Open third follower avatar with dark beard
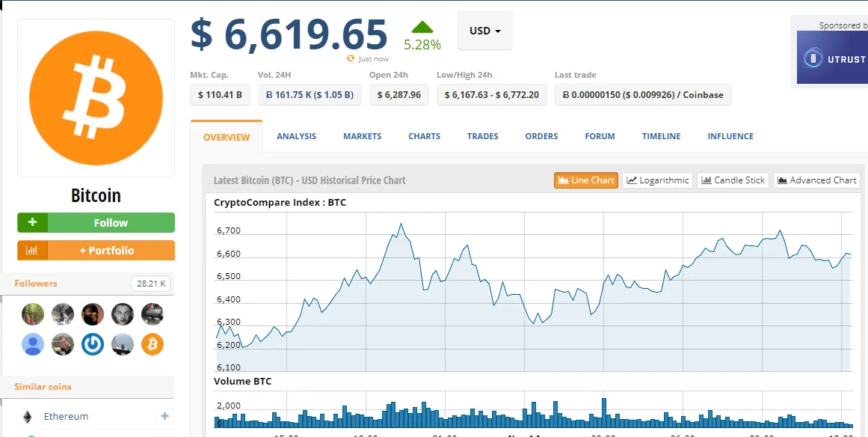This screenshot has height=437, width=868. tap(93, 314)
